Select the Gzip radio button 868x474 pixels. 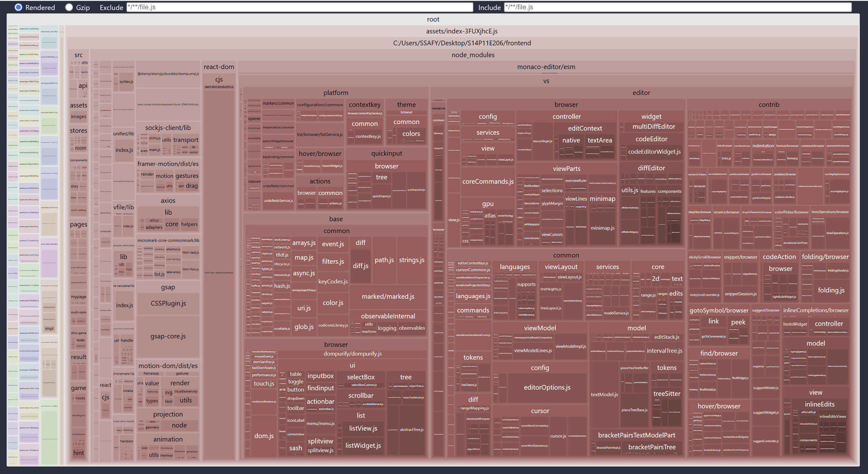69,7
